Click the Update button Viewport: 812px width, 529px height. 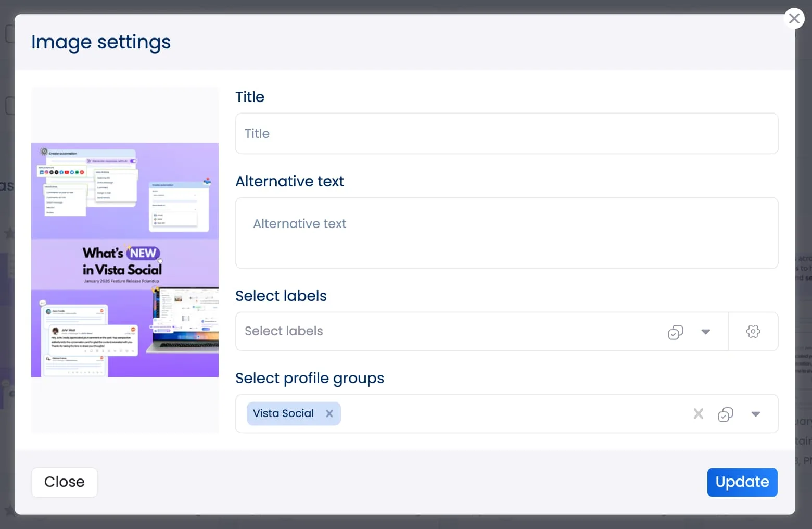pos(742,482)
